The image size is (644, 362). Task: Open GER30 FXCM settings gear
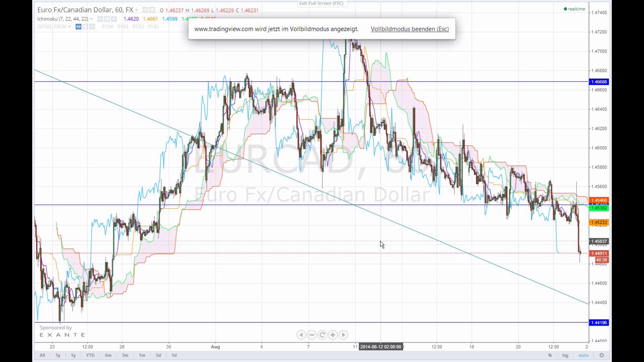(x=86, y=27)
